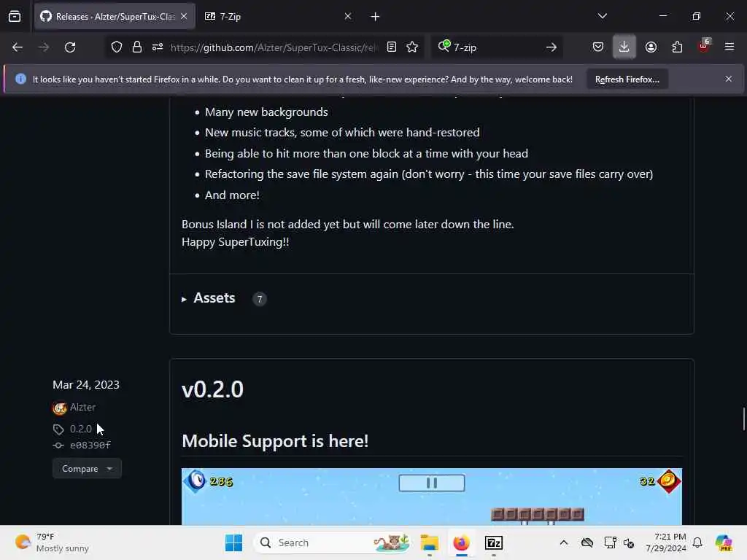Launch Copilot preview from taskbar
747x560 pixels.
click(x=723, y=542)
